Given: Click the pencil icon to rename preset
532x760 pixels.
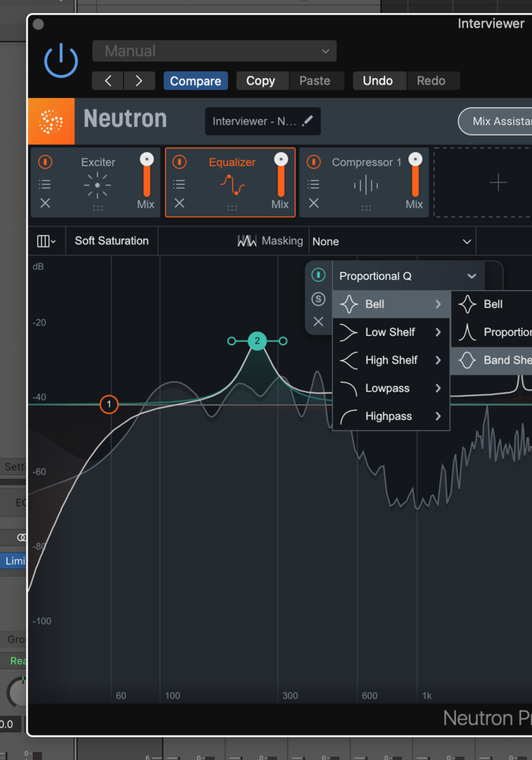Looking at the screenshot, I should click(308, 121).
